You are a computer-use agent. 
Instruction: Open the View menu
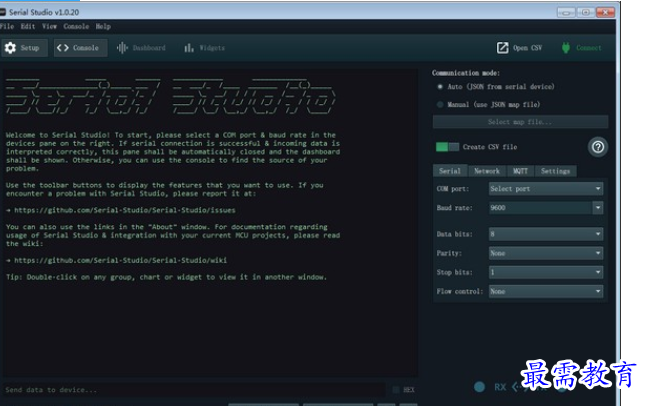49,26
